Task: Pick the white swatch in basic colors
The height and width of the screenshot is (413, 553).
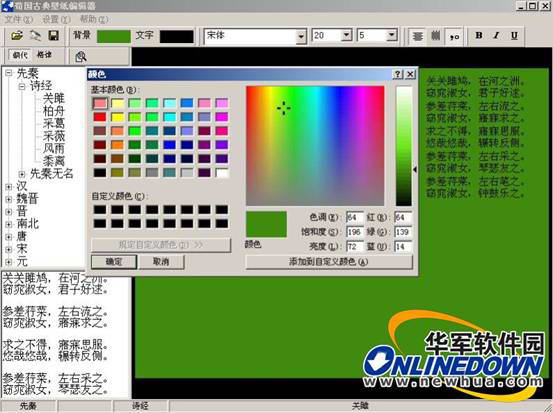Action: [x=222, y=173]
